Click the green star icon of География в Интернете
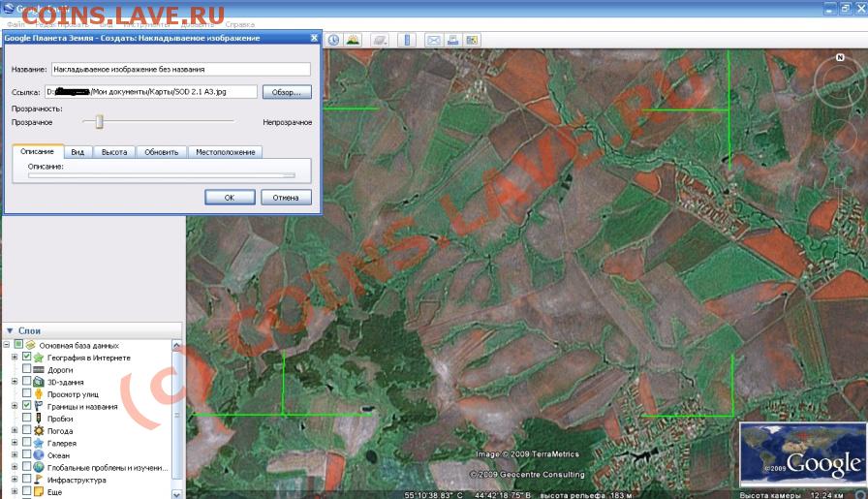This screenshot has width=868, height=499. 38,358
